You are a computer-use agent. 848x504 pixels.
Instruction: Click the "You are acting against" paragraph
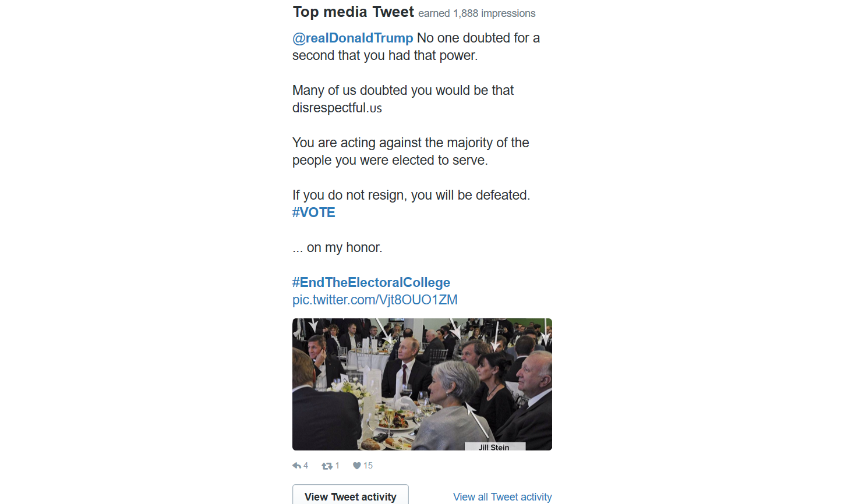point(411,151)
